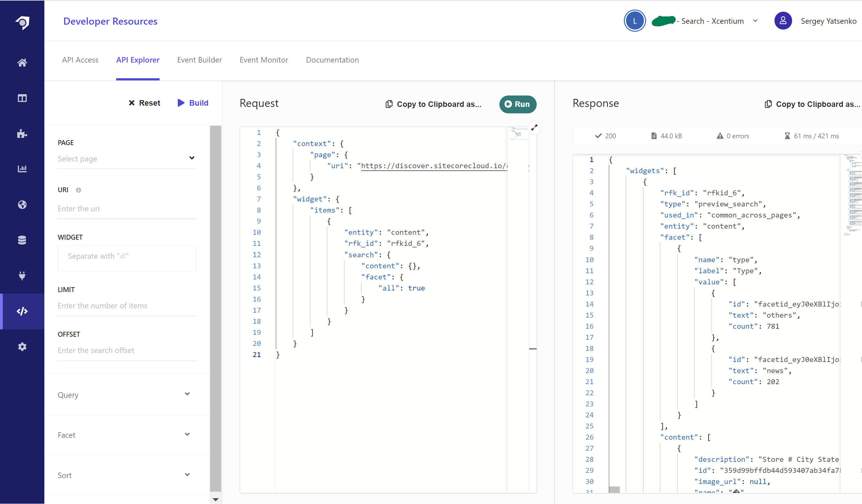Screen dimensions: 862x504
Task: Expand the Facet section
Action: click(127, 435)
